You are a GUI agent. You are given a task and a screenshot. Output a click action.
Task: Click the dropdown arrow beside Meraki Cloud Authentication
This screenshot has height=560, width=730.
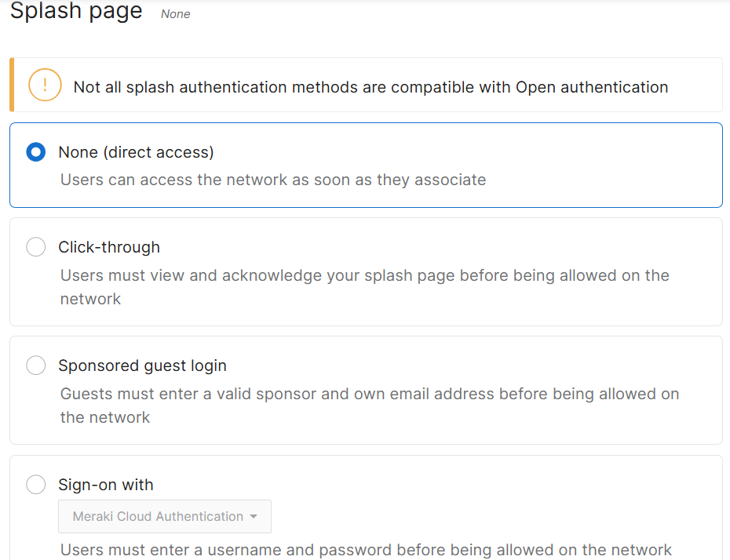coord(254,516)
